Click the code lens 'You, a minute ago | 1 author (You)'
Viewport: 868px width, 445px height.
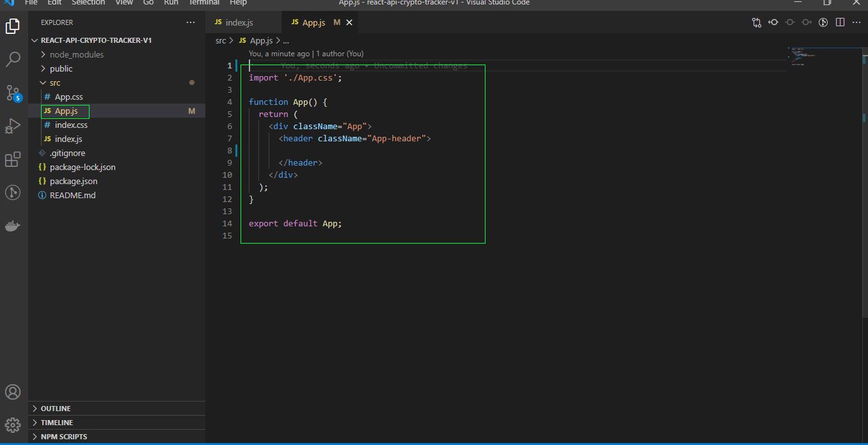pos(306,54)
